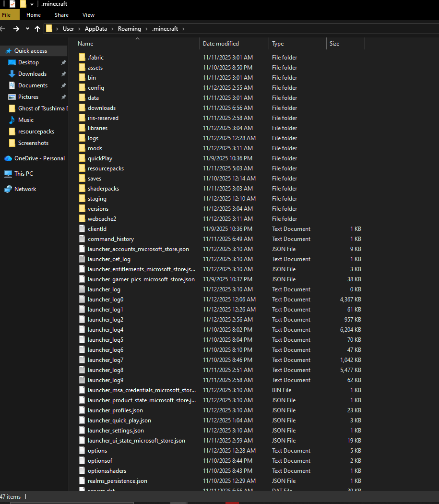Image resolution: width=439 pixels, height=504 pixels.
Task: Click the assets folder icon
Action: (82, 68)
